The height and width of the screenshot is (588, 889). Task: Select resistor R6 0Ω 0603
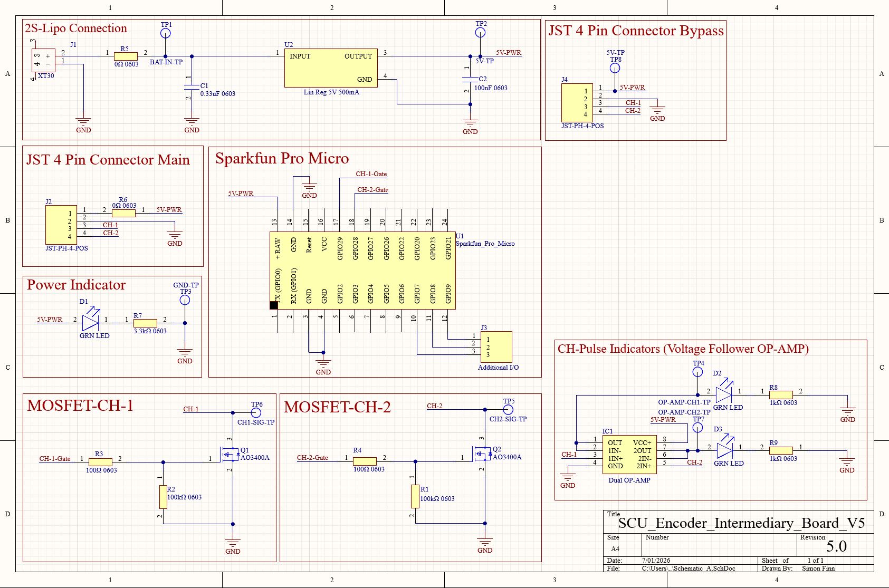point(123,213)
